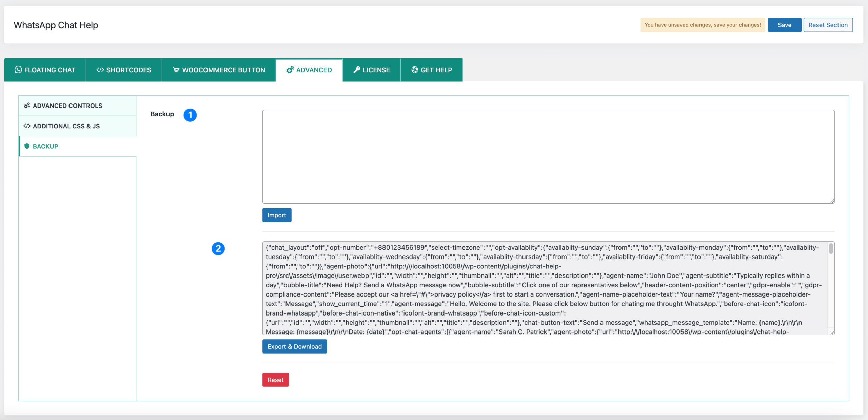Screen dimensions: 868x420
Task: Open the Floating Chat tab
Action: pos(45,70)
